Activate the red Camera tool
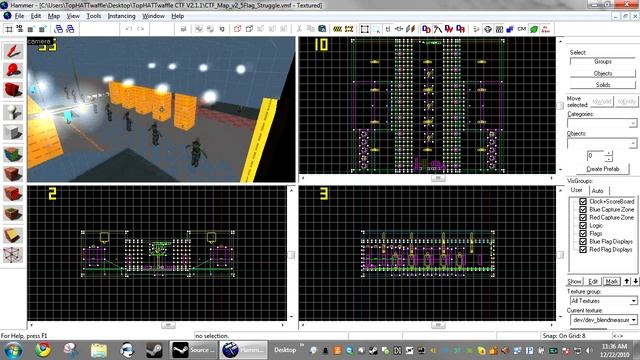 point(13,90)
